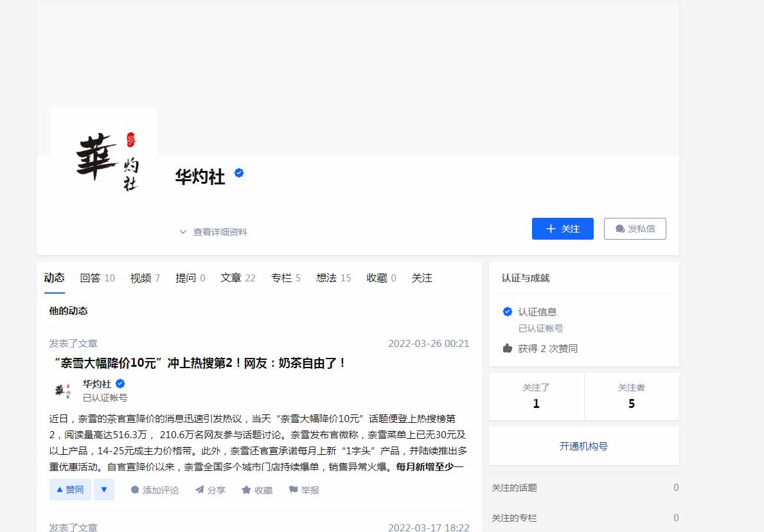Click the 他的动态 section heading
764x532 pixels.
point(68,311)
